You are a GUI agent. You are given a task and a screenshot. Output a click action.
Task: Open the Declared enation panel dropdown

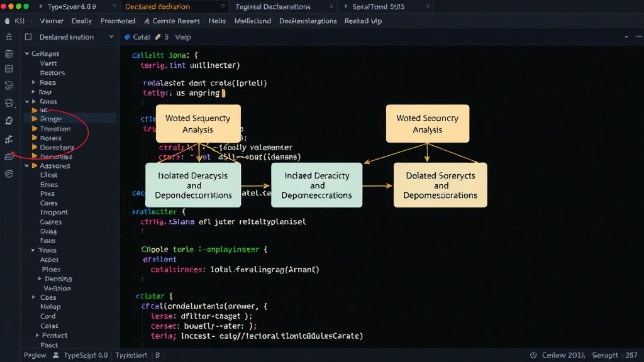[111, 37]
